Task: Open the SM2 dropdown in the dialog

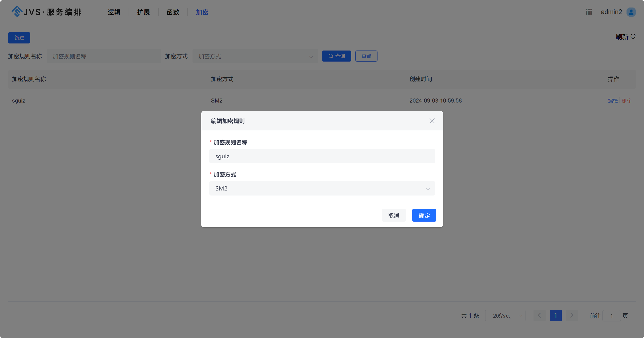Action: tap(322, 188)
